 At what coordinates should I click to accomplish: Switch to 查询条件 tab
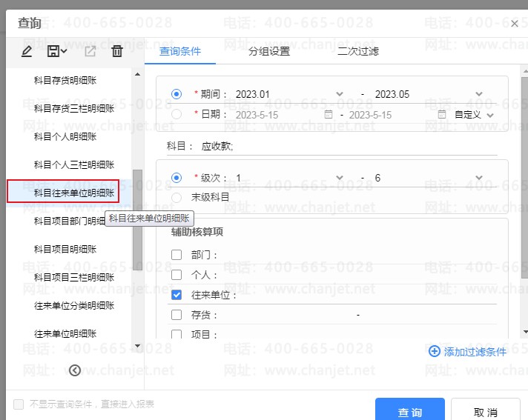pos(180,51)
